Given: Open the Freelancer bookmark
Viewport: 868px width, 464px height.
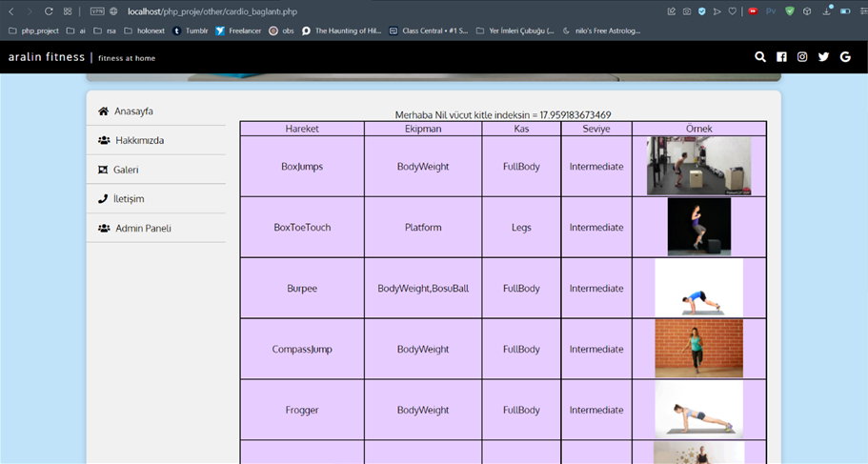Looking at the screenshot, I should click(238, 31).
